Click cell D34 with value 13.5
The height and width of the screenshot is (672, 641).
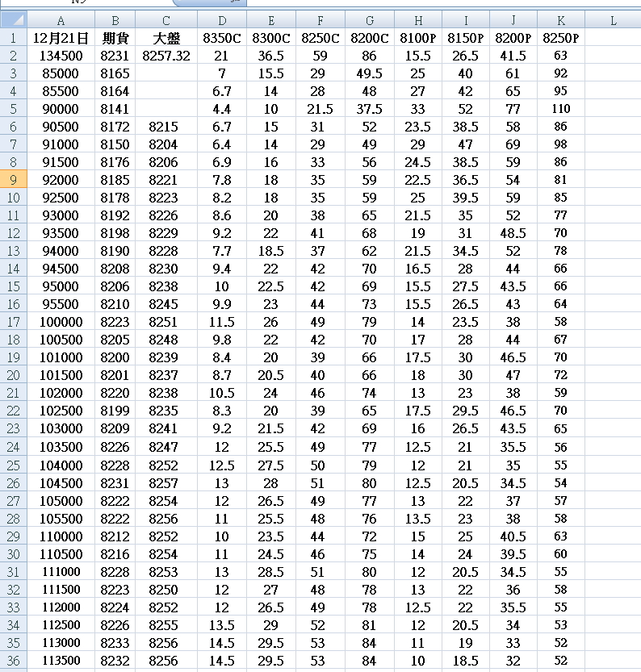[222, 625]
